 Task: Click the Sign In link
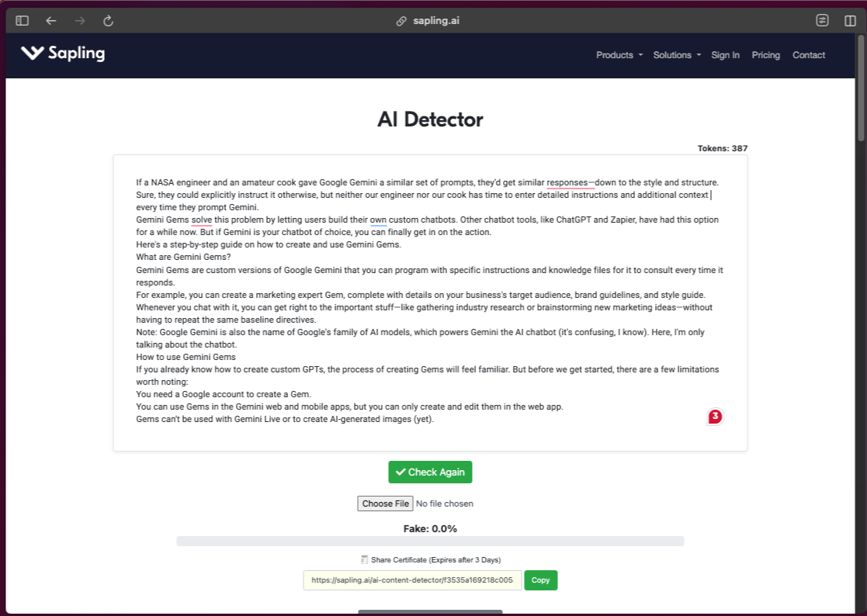(x=725, y=55)
